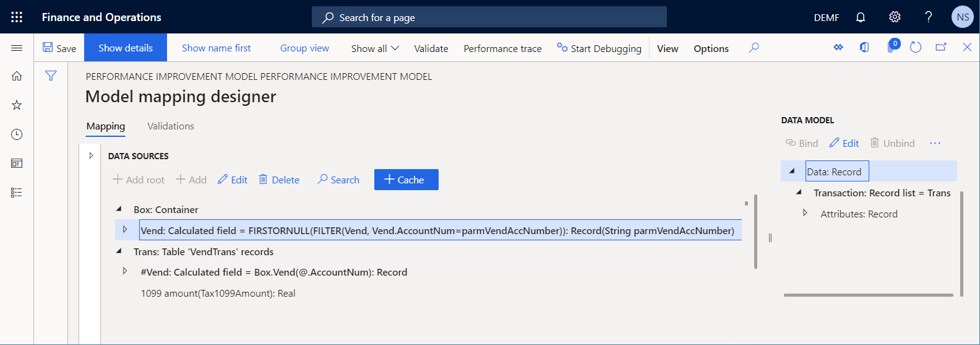Click the Cache button

(x=406, y=180)
